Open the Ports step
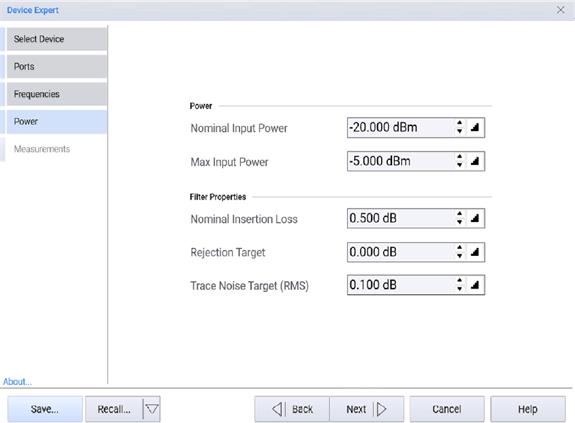Image resolution: width=575 pixels, height=423 pixels. point(57,66)
